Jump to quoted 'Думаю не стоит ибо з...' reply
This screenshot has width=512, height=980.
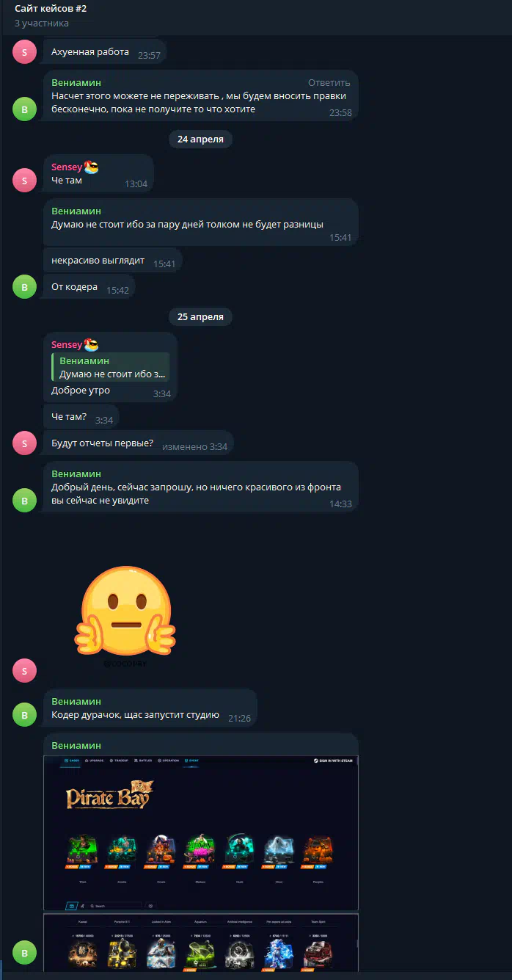click(110, 367)
